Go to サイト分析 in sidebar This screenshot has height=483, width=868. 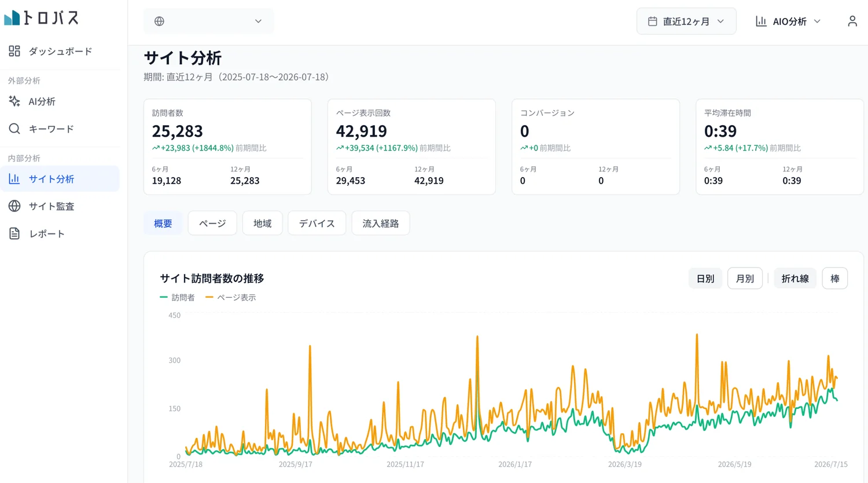pyautogui.click(x=60, y=179)
